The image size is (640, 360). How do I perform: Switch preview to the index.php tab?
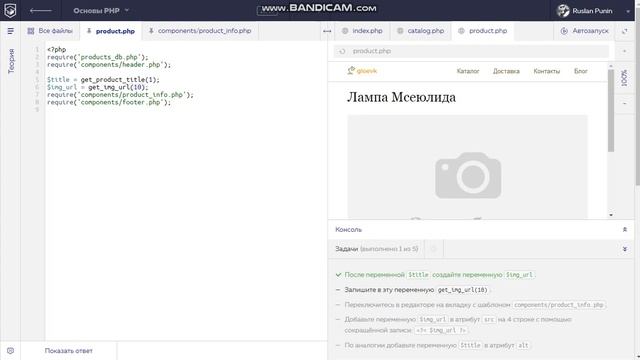tap(362, 31)
